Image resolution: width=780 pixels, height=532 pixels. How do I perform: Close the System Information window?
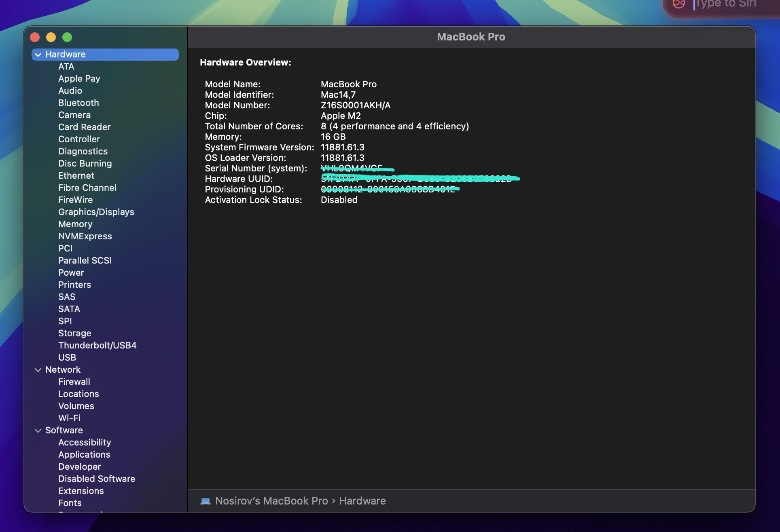(35, 38)
